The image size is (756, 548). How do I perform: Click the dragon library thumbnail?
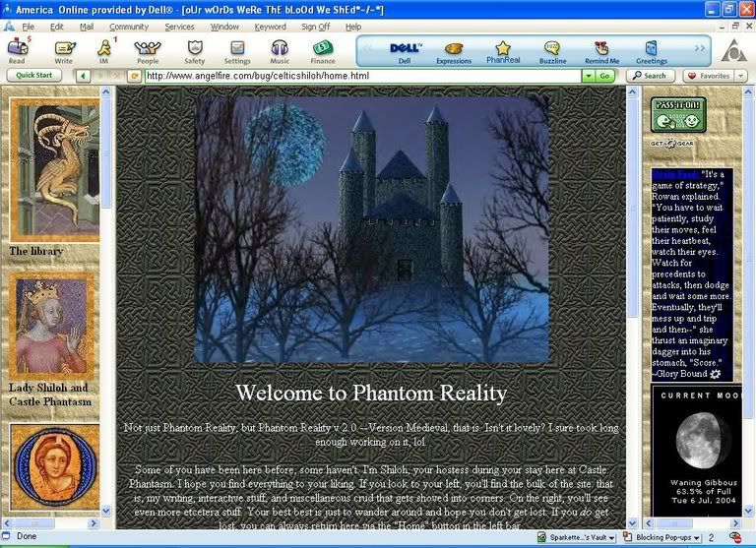pos(54,169)
